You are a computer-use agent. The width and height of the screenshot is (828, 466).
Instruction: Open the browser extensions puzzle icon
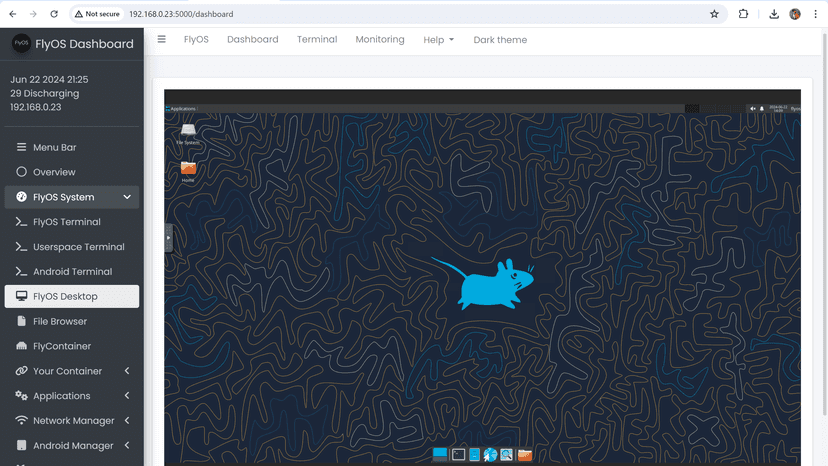743,14
